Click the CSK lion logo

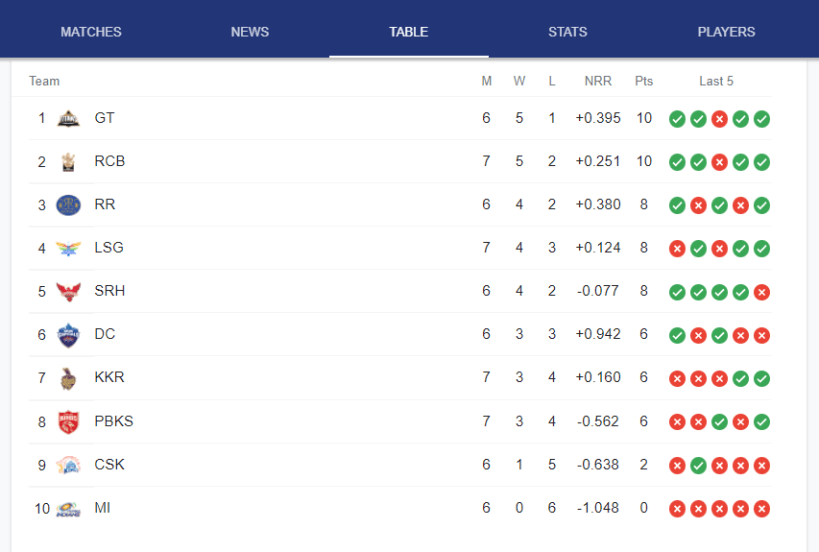coord(68,465)
